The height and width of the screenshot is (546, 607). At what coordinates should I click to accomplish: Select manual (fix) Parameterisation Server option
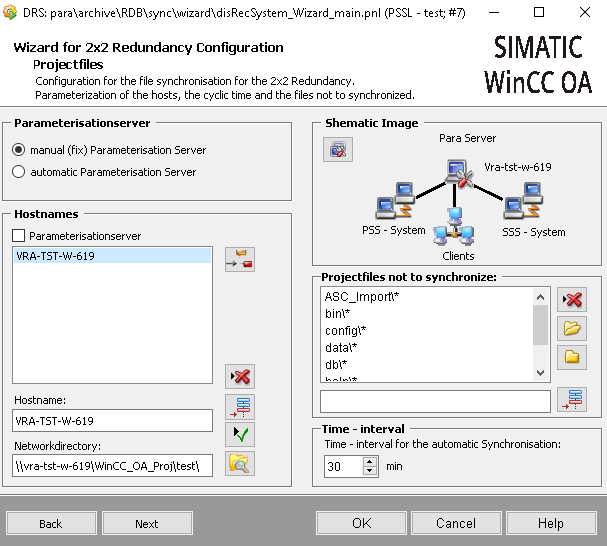point(19,150)
